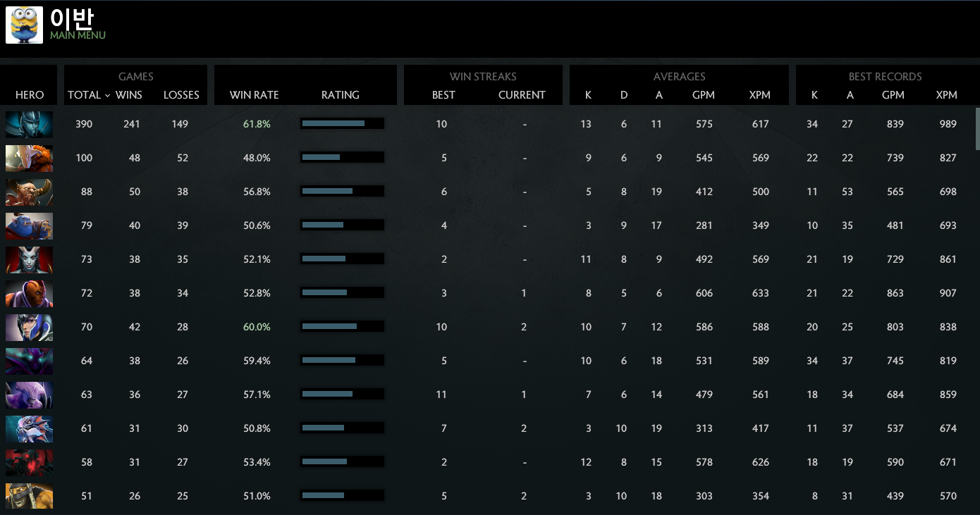View Slark's hero portrait
Image resolution: width=980 pixels, height=515 pixels.
[29, 428]
